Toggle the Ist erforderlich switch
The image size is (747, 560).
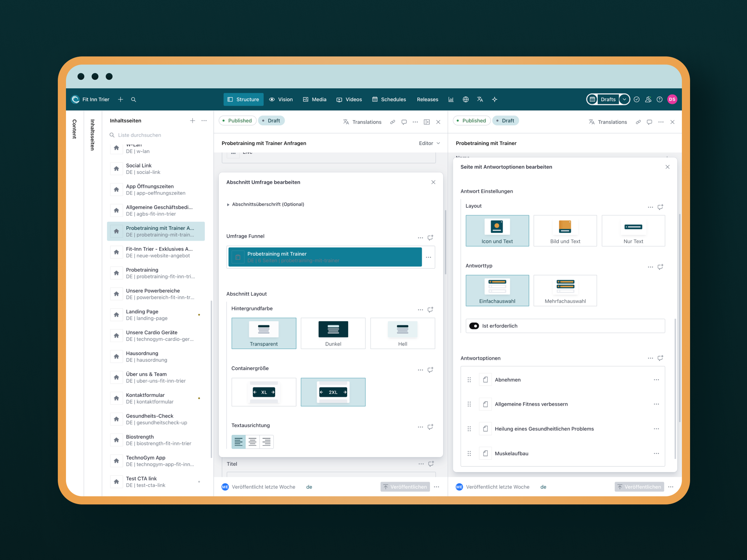[474, 326]
